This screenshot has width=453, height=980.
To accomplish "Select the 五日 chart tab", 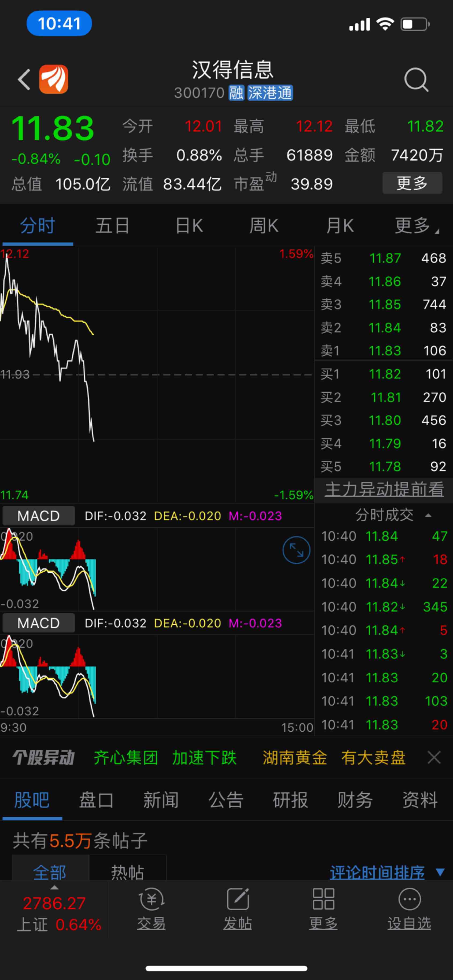I will [113, 226].
